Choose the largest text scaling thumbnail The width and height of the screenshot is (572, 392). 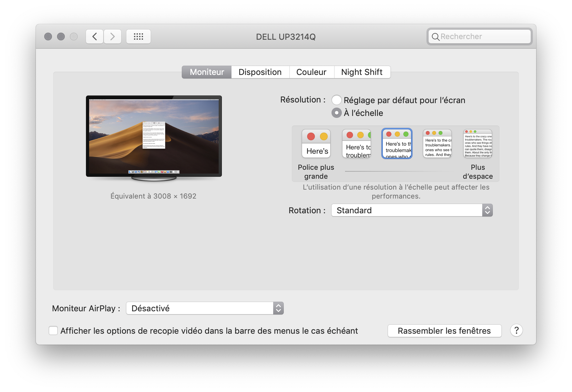316,143
